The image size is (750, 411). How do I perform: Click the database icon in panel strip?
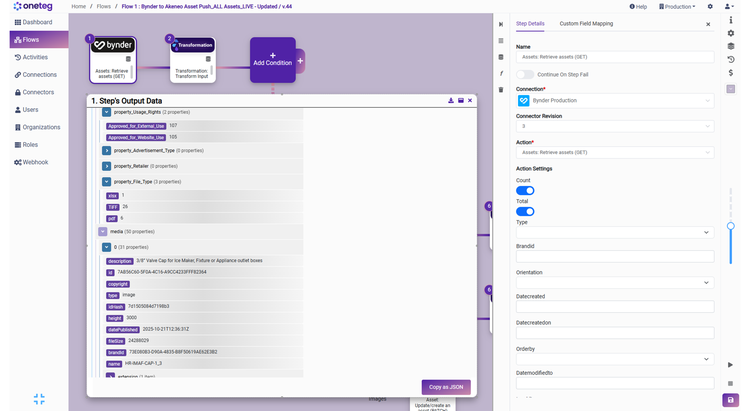(501, 57)
